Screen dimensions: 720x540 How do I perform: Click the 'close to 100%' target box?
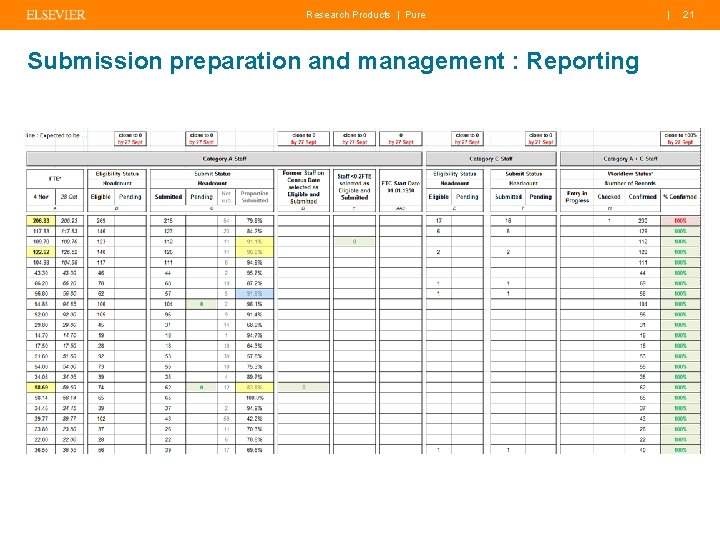click(680, 139)
